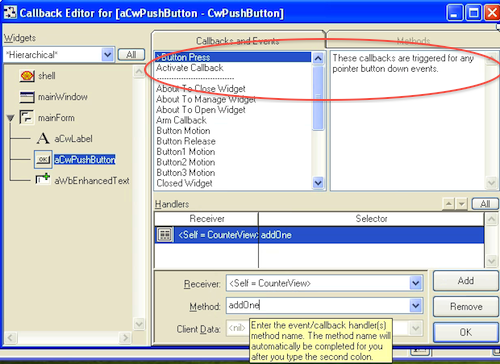500x364 pixels.
Task: Click the aWbEnhancedText widget icon
Action: 43,180
